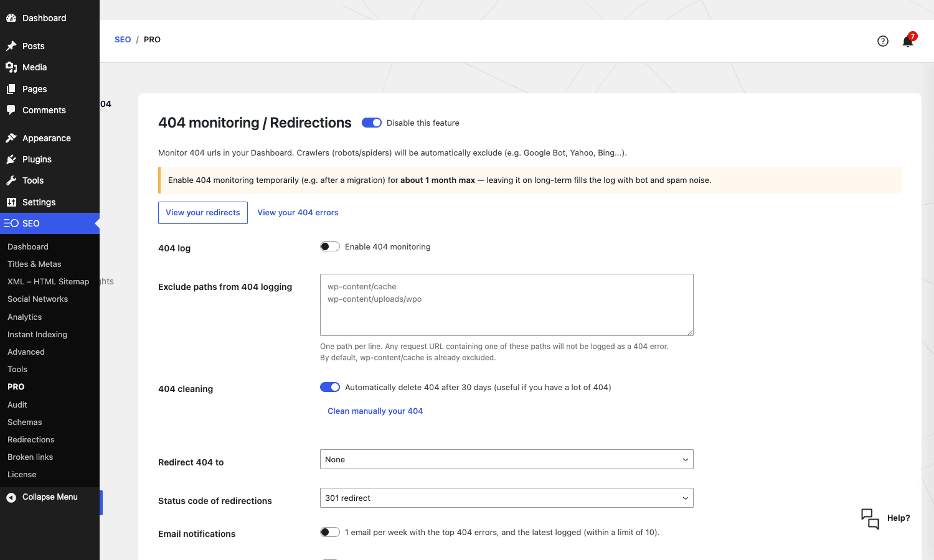Open Social Networks submenu
Screen dimensions: 934x560
click(37, 299)
